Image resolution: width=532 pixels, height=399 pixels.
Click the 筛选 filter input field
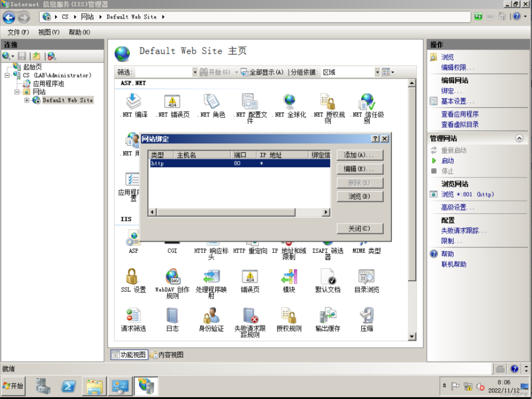pos(163,72)
